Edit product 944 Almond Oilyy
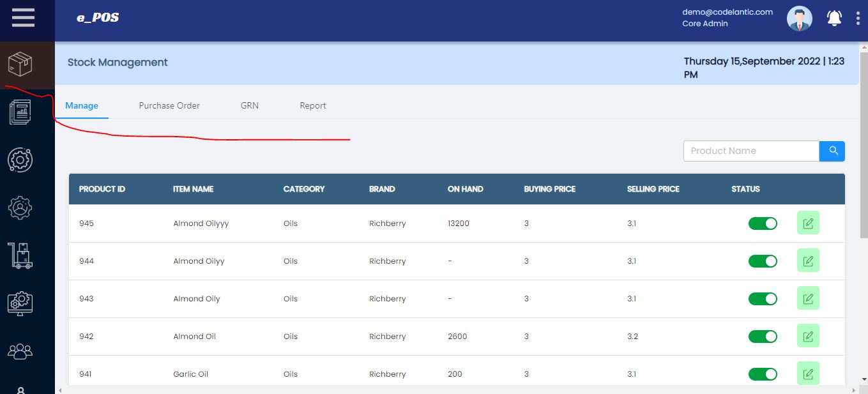Viewport: 868px width, 394px height. click(808, 261)
